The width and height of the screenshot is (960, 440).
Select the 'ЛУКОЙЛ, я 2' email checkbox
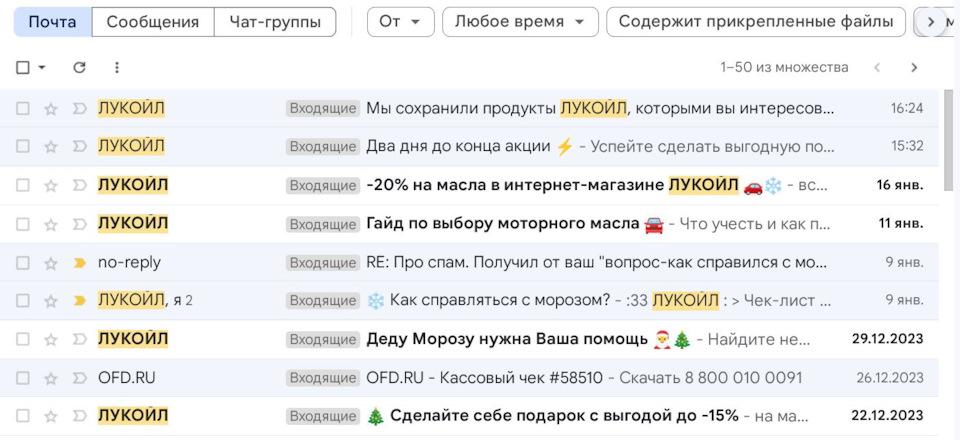pyautogui.click(x=23, y=301)
